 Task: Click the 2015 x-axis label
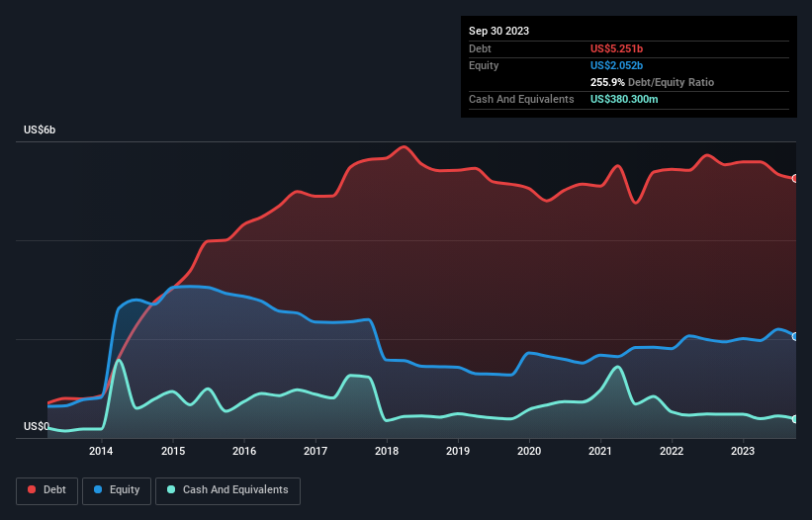173,451
